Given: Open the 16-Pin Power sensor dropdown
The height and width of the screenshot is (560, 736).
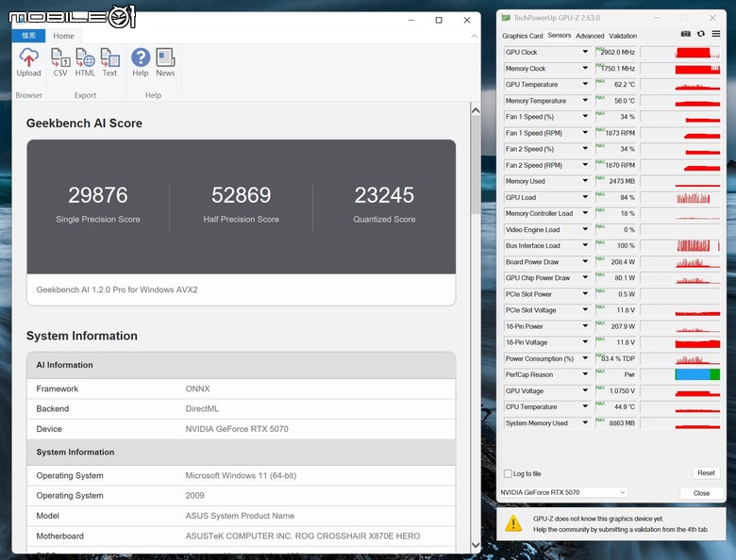Looking at the screenshot, I should 585,326.
